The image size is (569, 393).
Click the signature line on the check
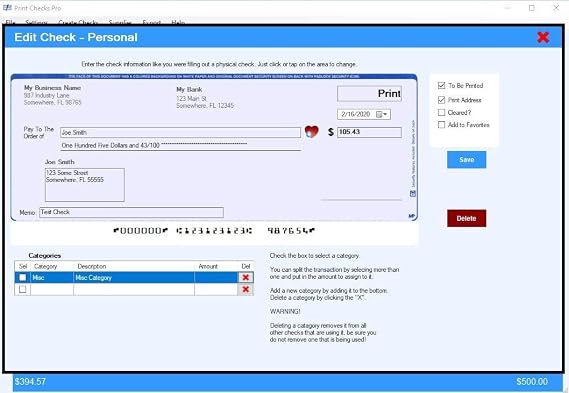coord(361,200)
